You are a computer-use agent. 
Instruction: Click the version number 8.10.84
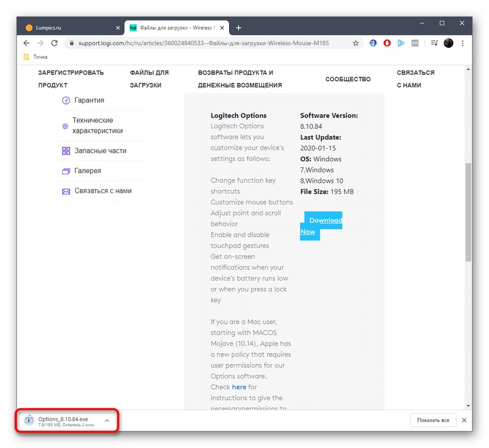click(311, 126)
